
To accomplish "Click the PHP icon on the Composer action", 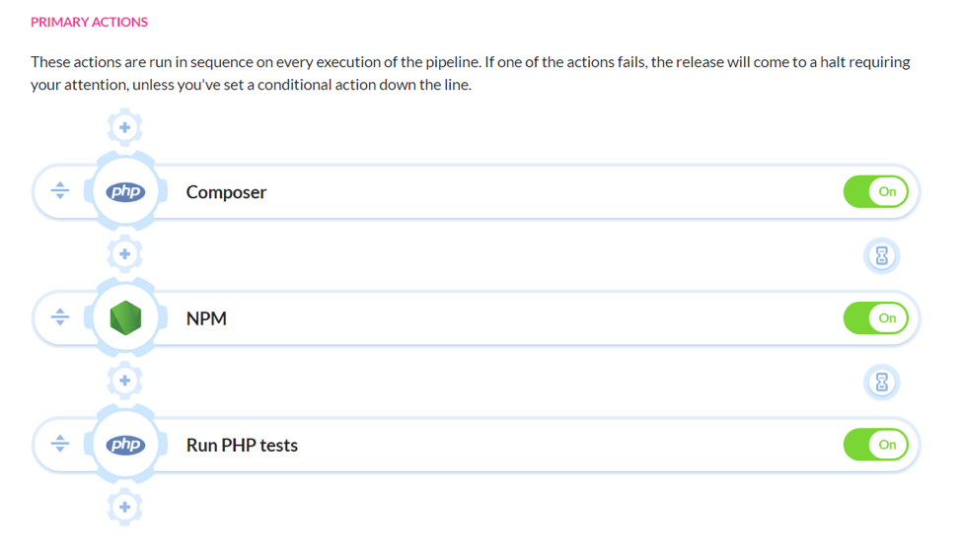I will [x=125, y=192].
